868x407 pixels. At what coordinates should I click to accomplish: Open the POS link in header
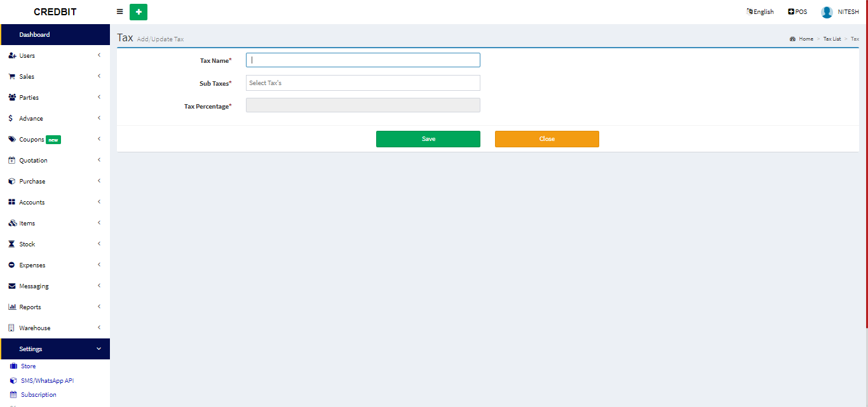coord(797,11)
